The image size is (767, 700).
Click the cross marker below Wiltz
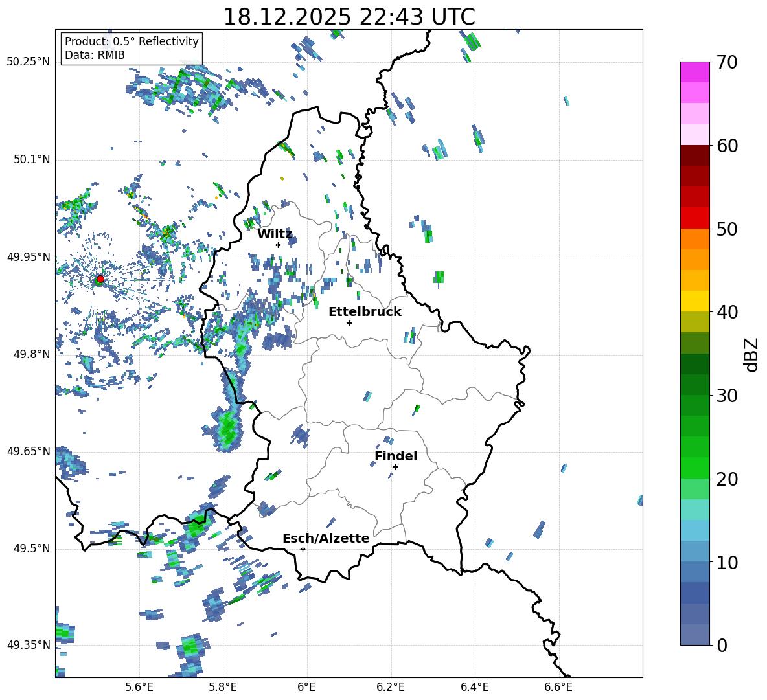[x=278, y=245]
